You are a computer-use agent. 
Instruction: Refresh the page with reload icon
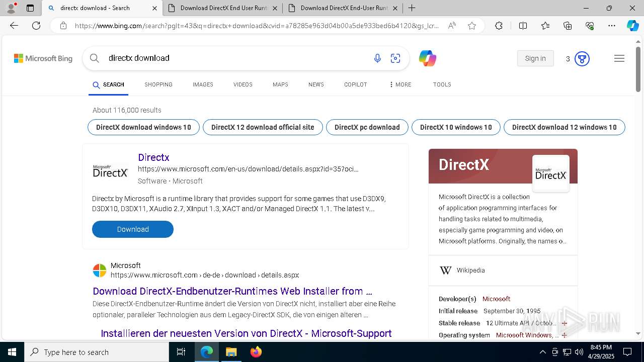click(x=36, y=26)
